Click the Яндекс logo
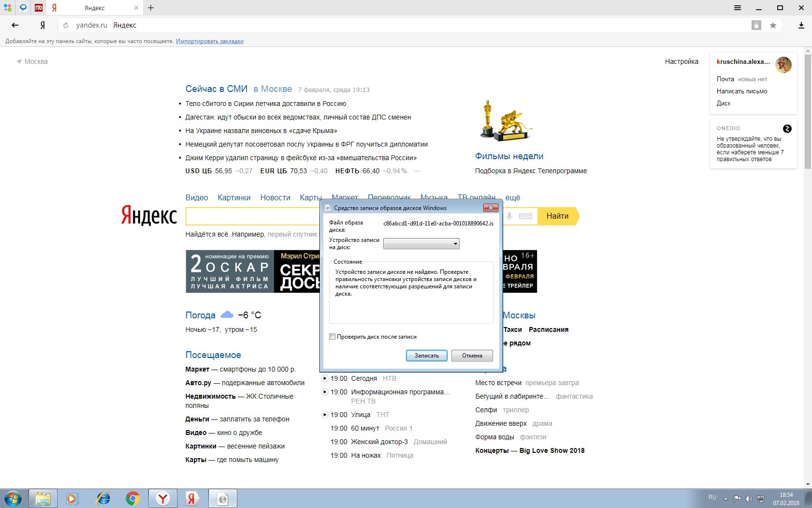 [149, 216]
